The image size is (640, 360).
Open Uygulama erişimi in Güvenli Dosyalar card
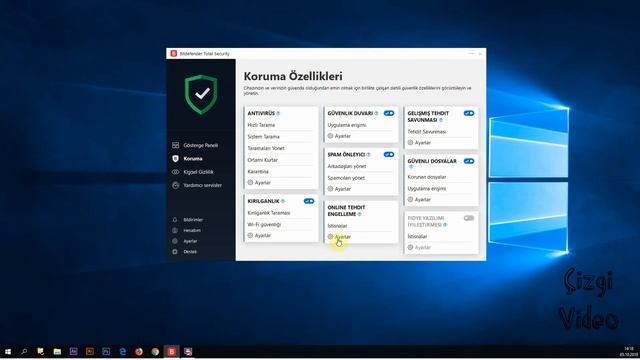tap(427, 189)
